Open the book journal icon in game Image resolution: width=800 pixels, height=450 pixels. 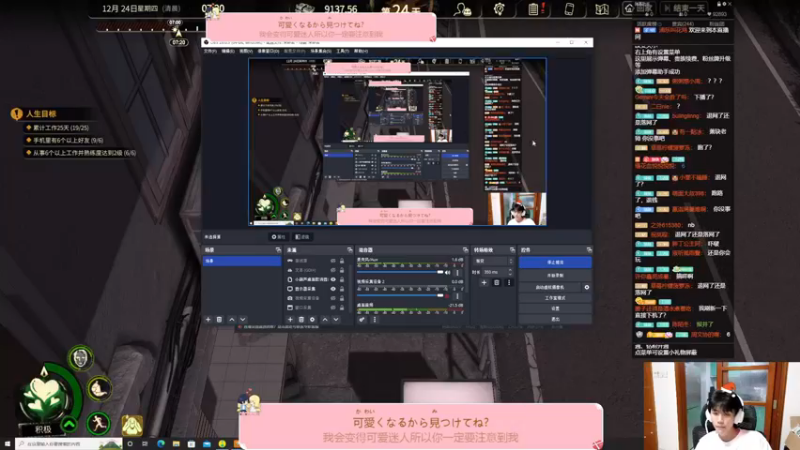tap(602, 9)
